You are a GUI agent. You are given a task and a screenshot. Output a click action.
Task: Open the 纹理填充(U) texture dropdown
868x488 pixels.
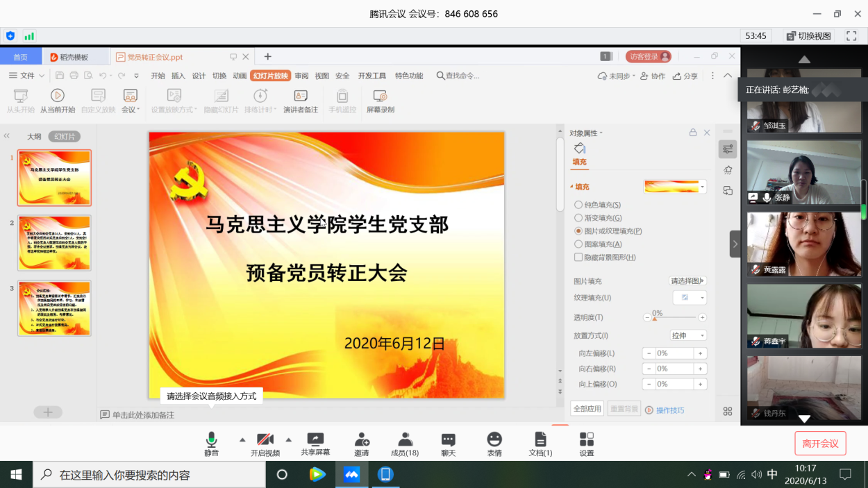point(690,298)
